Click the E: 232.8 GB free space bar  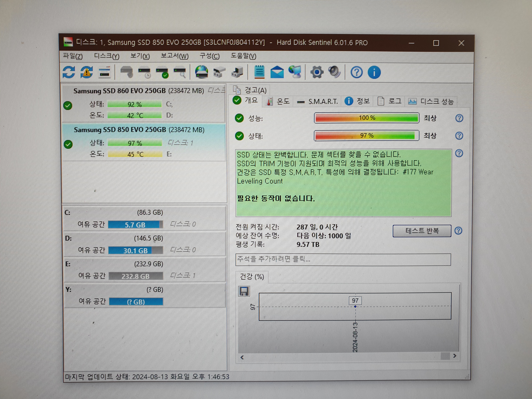coord(136,276)
